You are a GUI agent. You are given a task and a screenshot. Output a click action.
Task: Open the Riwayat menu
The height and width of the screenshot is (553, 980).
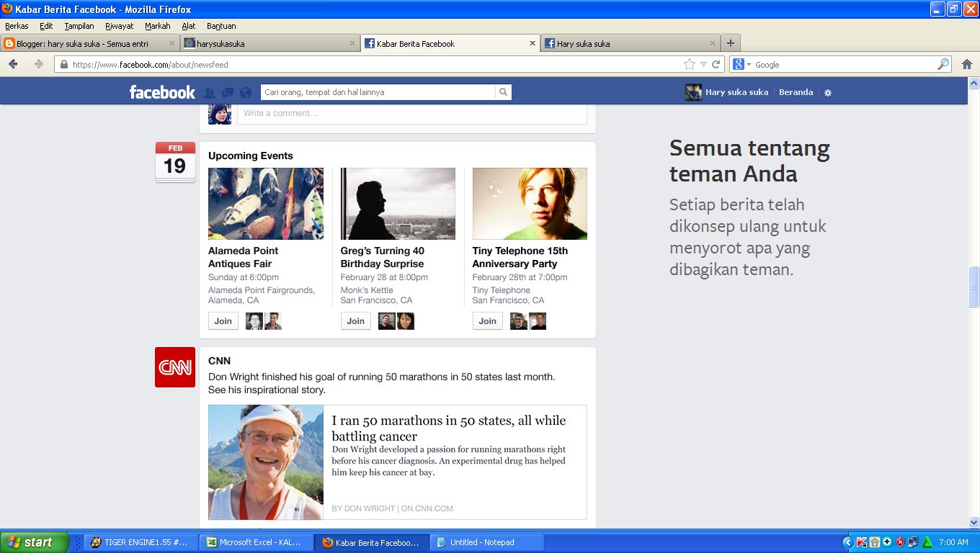tap(120, 26)
